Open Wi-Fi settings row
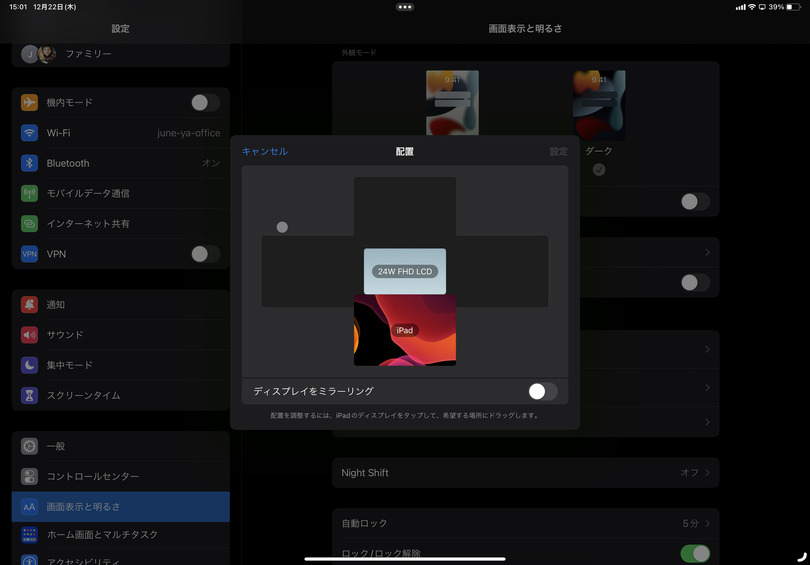The height and width of the screenshot is (565, 810). (x=120, y=133)
